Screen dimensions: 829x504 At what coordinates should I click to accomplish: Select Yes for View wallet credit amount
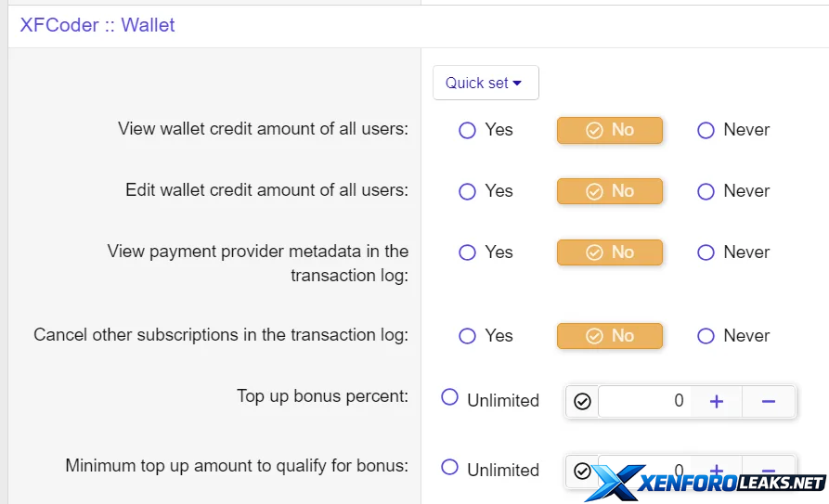[468, 130]
